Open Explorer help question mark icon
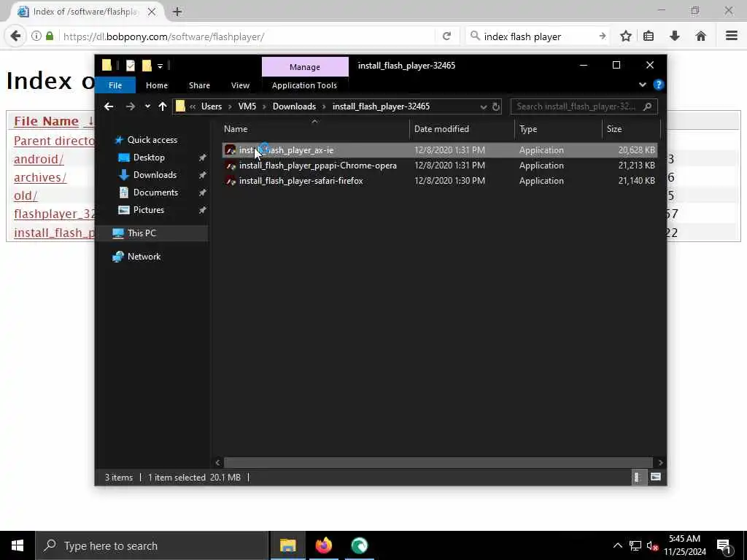 pyautogui.click(x=659, y=85)
